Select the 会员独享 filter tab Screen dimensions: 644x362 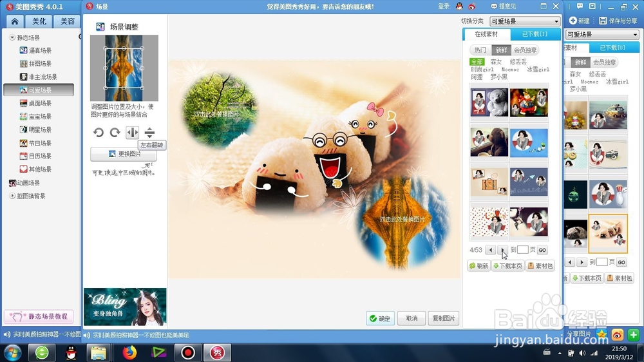[525, 50]
